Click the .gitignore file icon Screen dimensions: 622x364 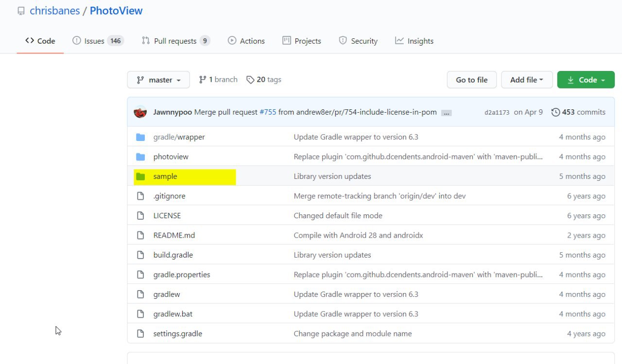click(140, 196)
